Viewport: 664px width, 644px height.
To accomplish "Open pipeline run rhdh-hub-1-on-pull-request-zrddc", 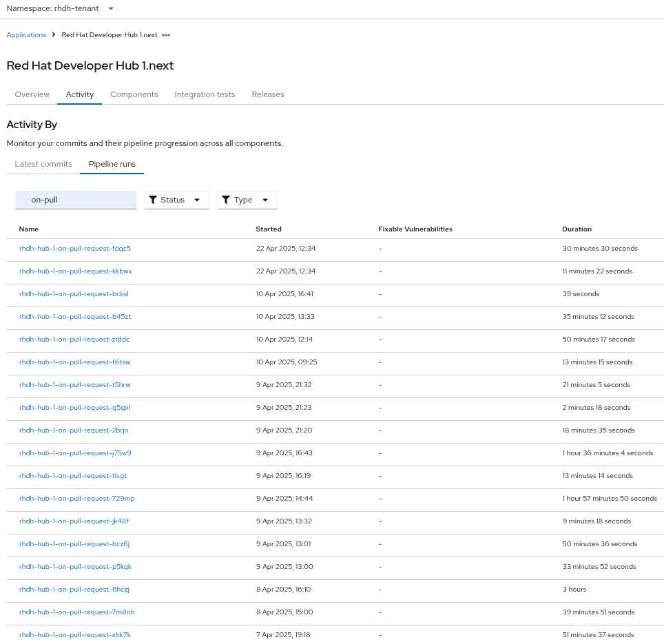I will [74, 340].
